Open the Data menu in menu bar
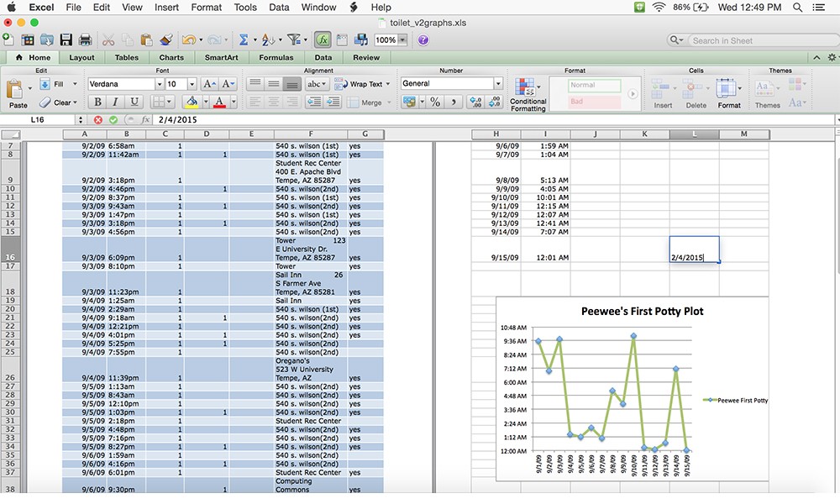This screenshot has width=840, height=504. [x=279, y=8]
